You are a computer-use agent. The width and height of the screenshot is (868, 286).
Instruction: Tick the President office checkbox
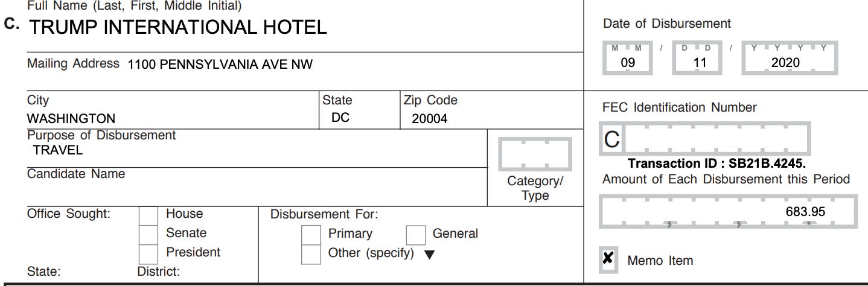(148, 253)
